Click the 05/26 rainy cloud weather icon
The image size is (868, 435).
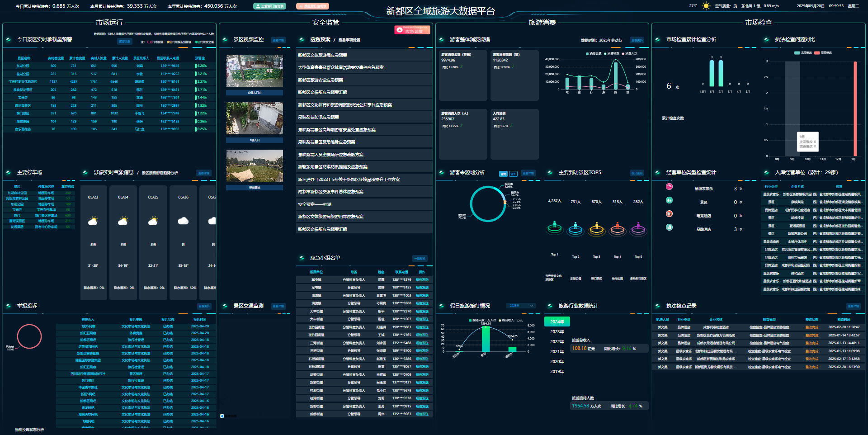point(183,221)
